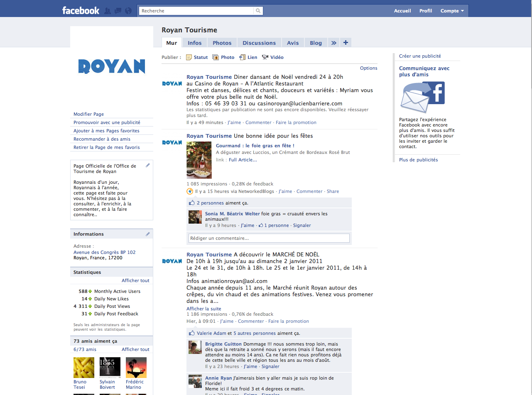This screenshot has width=532, height=395.
Task: Click Créer une publicité link
Action: pyautogui.click(x=420, y=56)
